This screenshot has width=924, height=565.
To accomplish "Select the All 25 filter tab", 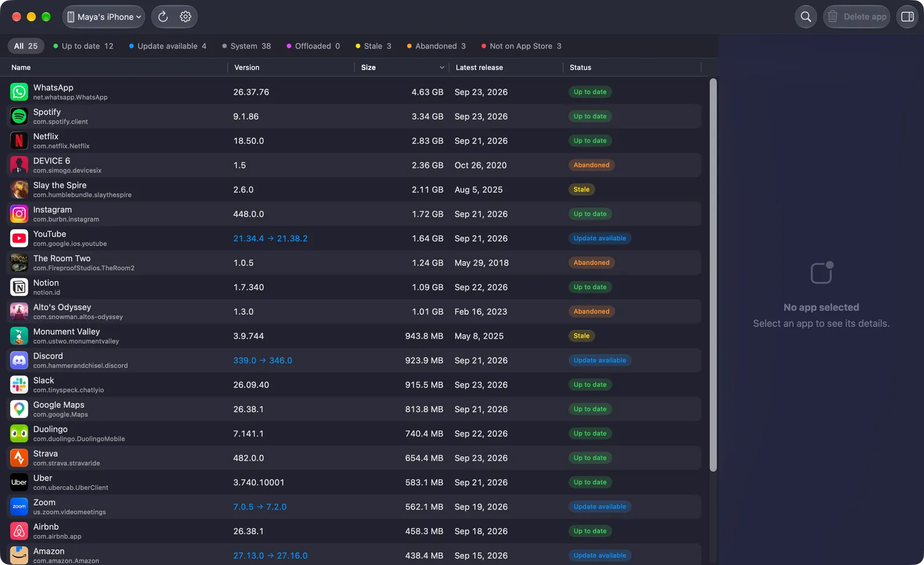I will pyautogui.click(x=26, y=46).
